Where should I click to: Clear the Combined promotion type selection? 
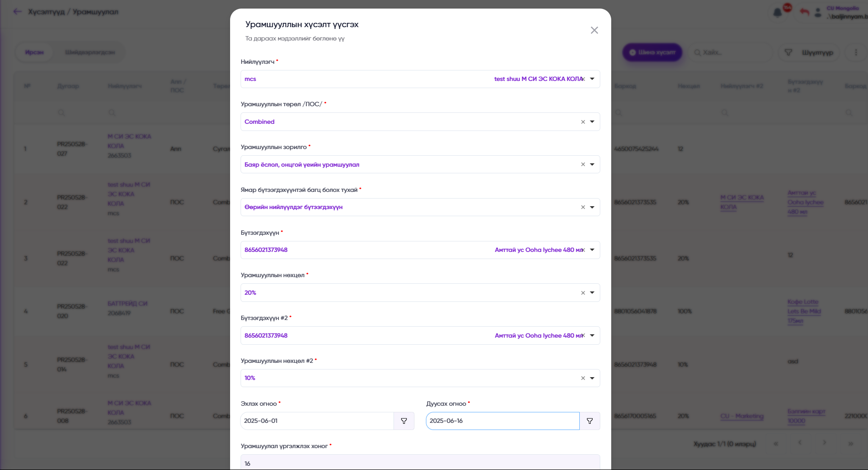point(583,122)
